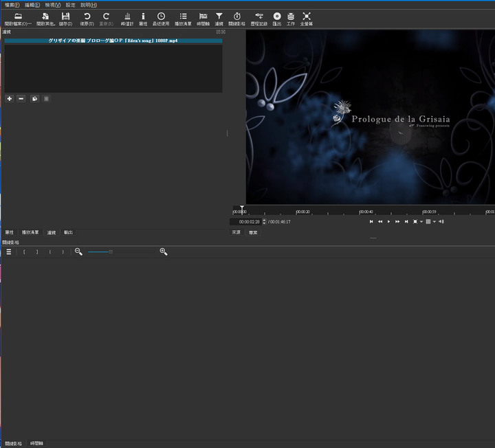Toggle Fullscreen (全螢幕) toolbar icon
The height and width of the screenshot is (448, 495).
(306, 19)
